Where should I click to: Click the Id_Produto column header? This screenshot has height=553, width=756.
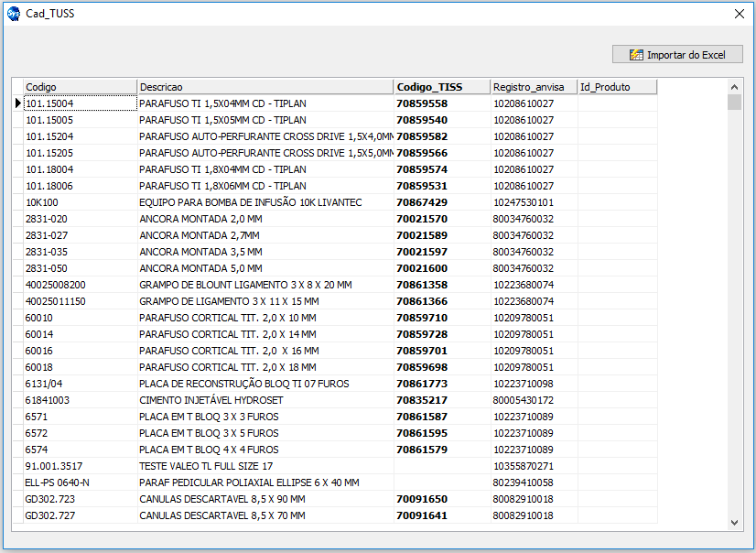point(616,87)
